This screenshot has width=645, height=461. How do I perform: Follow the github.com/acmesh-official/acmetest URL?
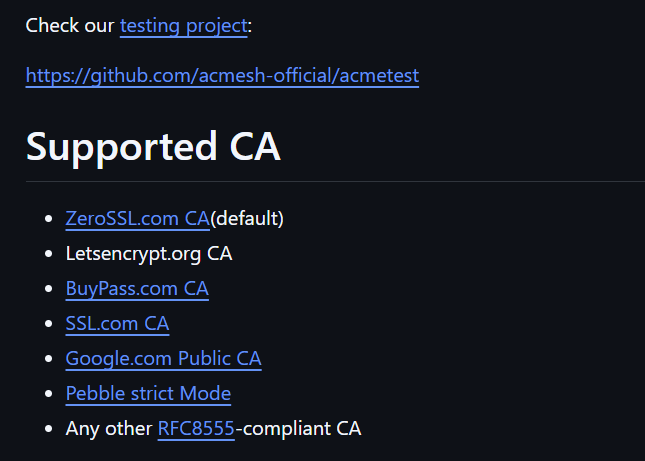(x=222, y=76)
